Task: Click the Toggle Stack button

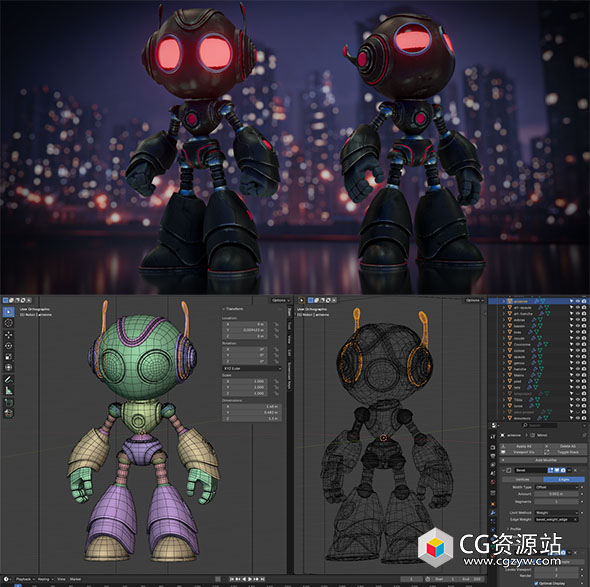Action: point(565,452)
